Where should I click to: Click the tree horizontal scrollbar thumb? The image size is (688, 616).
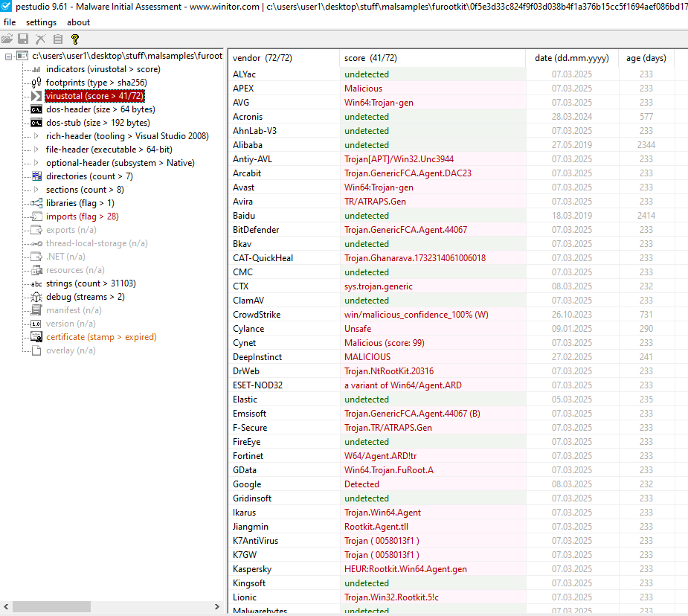pos(52,607)
